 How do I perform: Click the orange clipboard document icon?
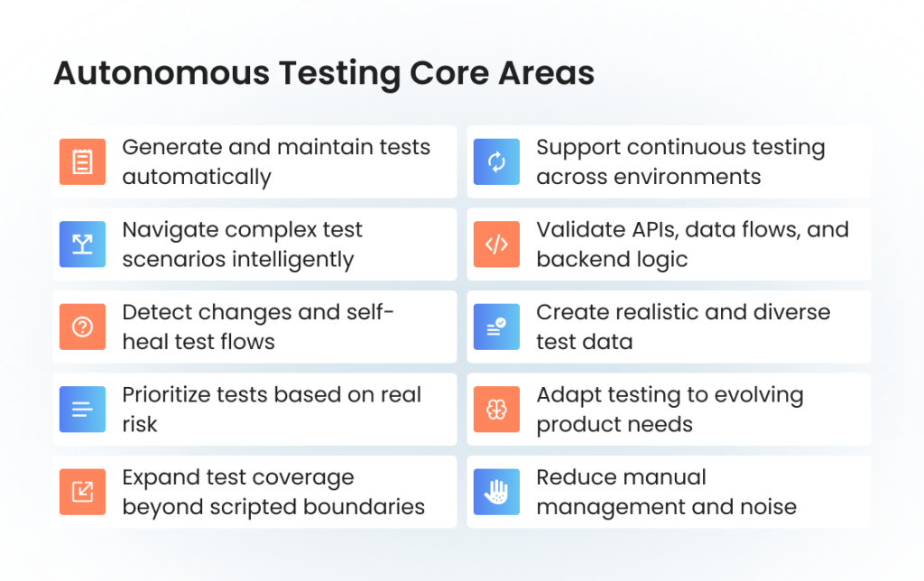point(82,161)
